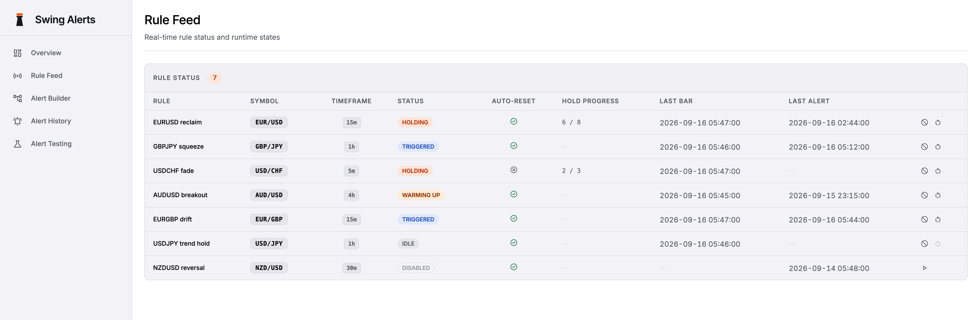Click the 30m timeframe badge
The height and width of the screenshot is (320, 980).
352,268
